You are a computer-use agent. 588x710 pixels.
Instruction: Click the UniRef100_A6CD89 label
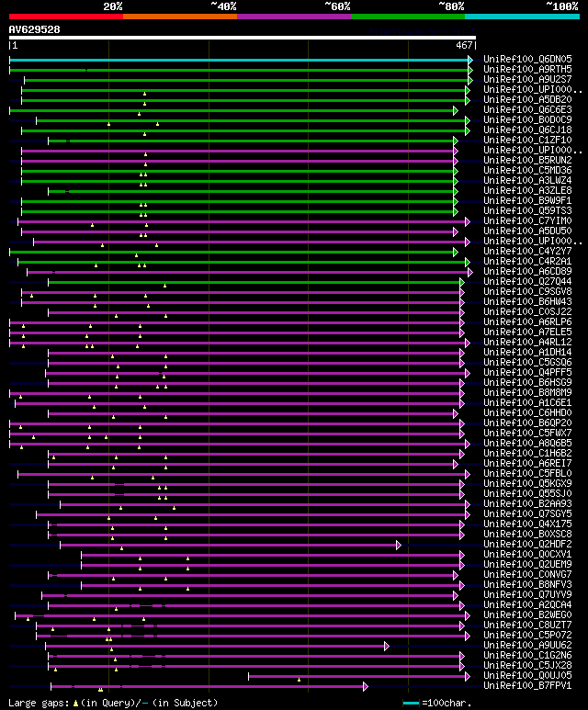pos(527,271)
